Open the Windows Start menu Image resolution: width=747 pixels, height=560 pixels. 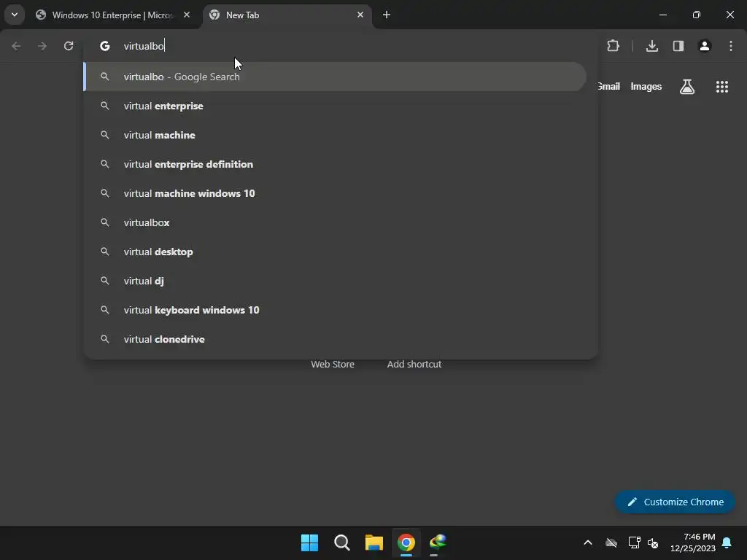click(309, 542)
